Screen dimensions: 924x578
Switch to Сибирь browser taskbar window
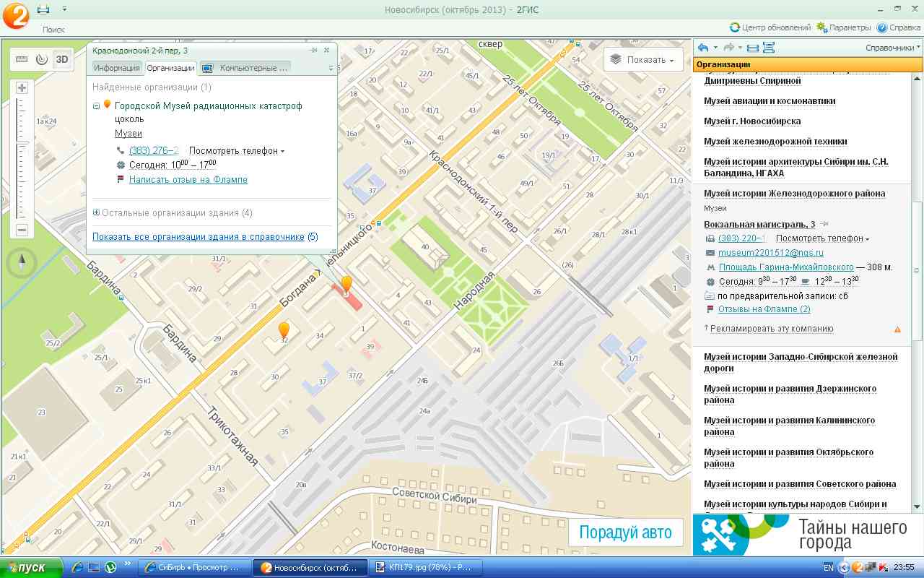196,567
